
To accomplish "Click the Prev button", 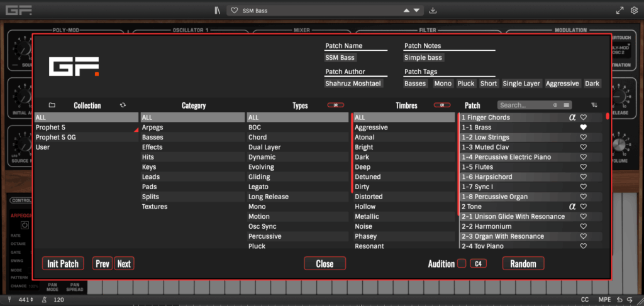I will (x=103, y=264).
